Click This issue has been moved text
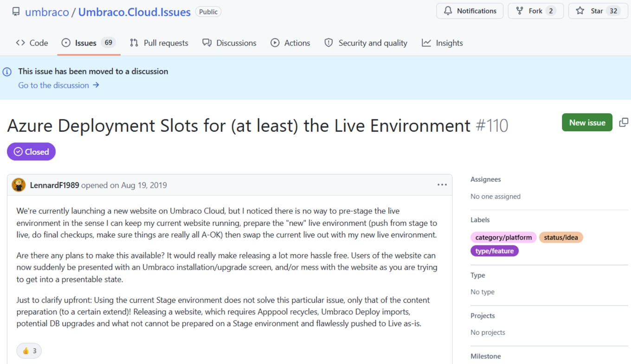The height and width of the screenshot is (364, 631). tap(93, 71)
